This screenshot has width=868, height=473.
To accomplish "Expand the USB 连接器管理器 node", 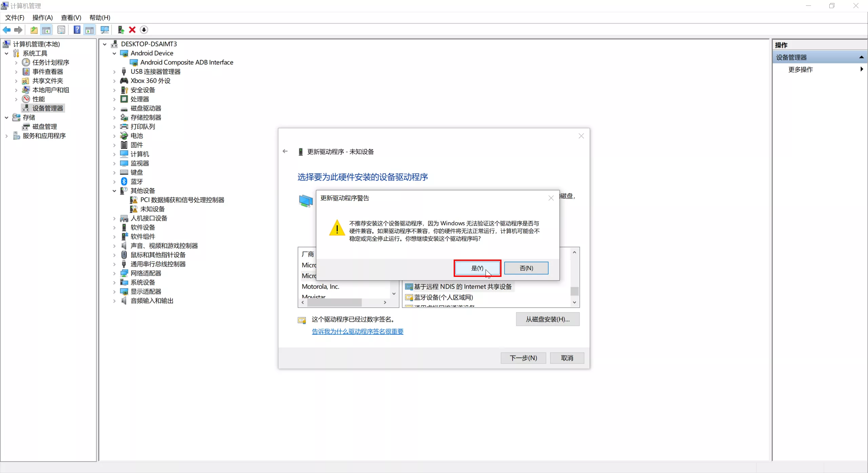I will (x=114, y=72).
